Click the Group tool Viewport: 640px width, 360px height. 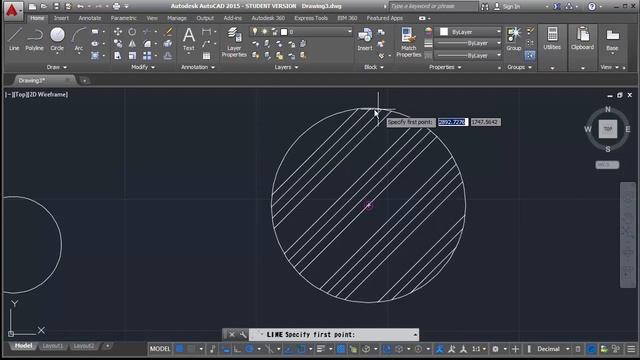tap(514, 39)
